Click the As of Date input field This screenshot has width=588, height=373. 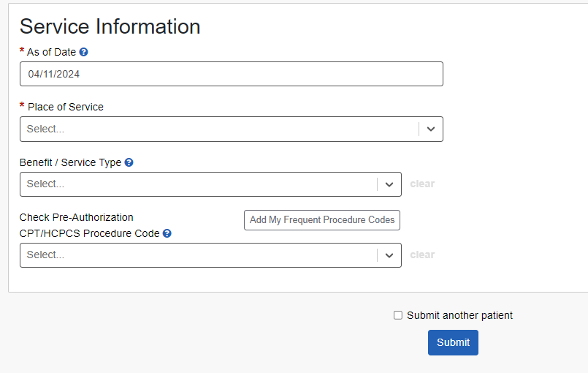click(231, 74)
